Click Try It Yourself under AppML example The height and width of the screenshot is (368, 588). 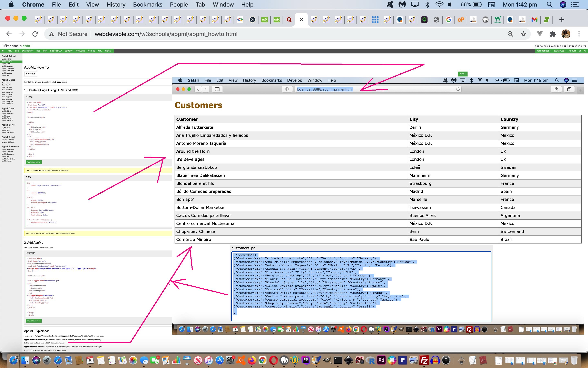point(33,321)
